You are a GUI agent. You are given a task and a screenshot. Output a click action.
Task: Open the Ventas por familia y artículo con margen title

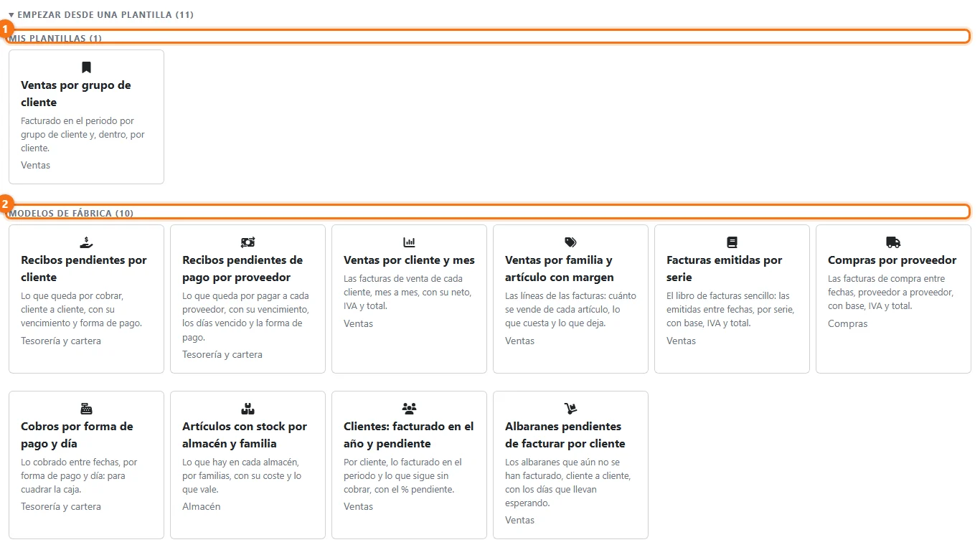[559, 269]
